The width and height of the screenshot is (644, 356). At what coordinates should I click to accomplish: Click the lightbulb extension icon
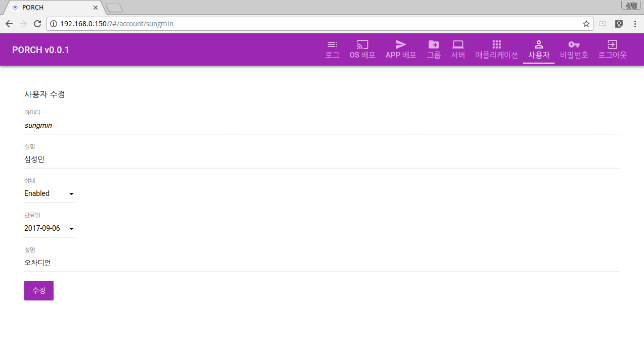[x=618, y=24]
